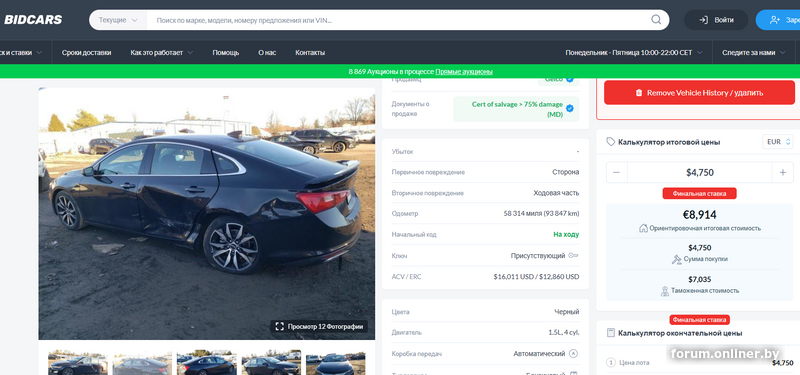Expand the auctions and bids menu at left edge

(x=21, y=53)
